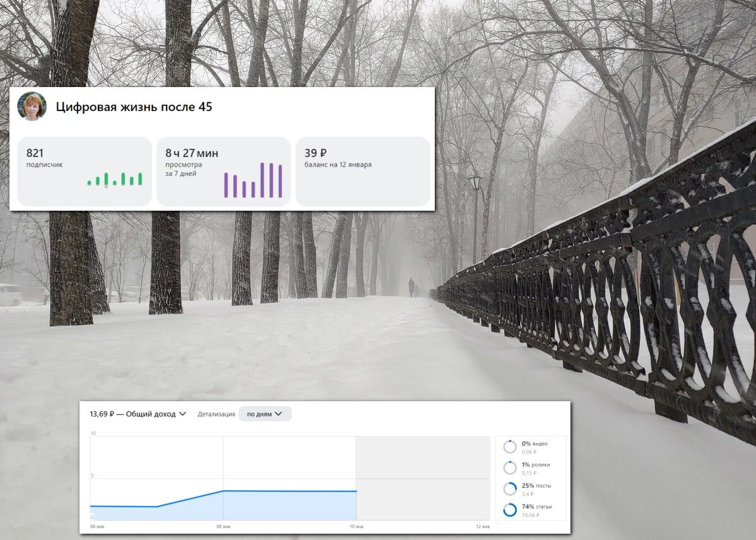Select the 74% статьи ring icon

pyautogui.click(x=510, y=510)
